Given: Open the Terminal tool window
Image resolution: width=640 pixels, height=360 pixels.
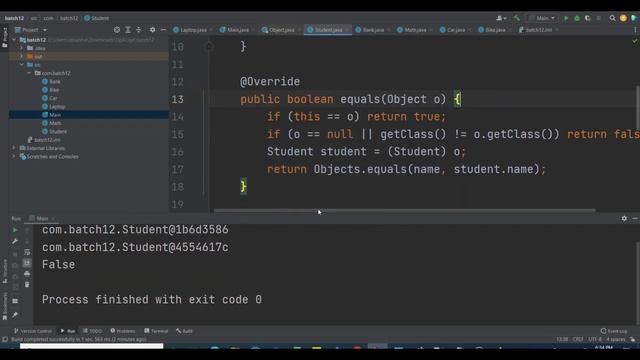Looking at the screenshot, I should coord(156,331).
